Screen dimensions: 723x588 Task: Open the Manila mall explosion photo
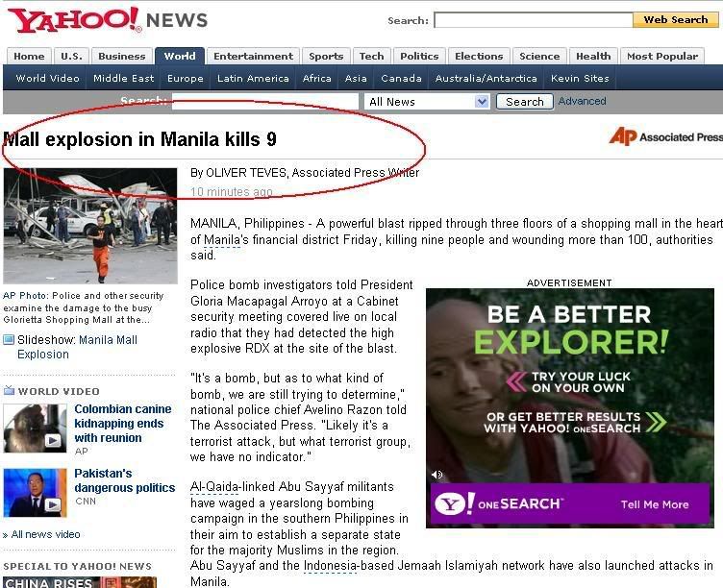[90, 226]
